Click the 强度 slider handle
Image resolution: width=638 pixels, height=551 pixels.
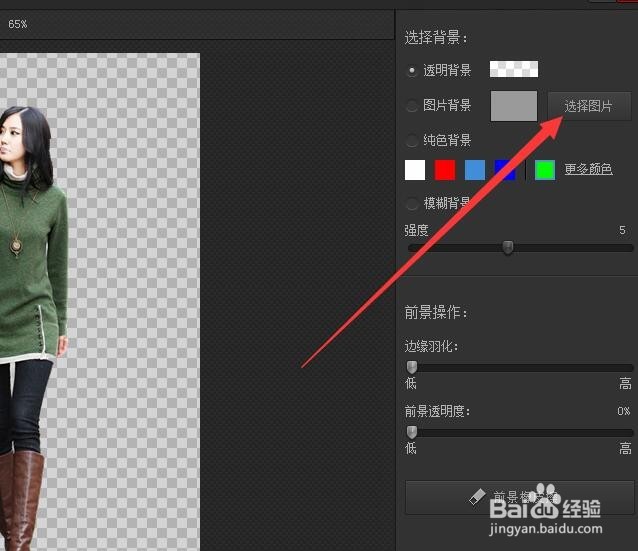pos(507,247)
